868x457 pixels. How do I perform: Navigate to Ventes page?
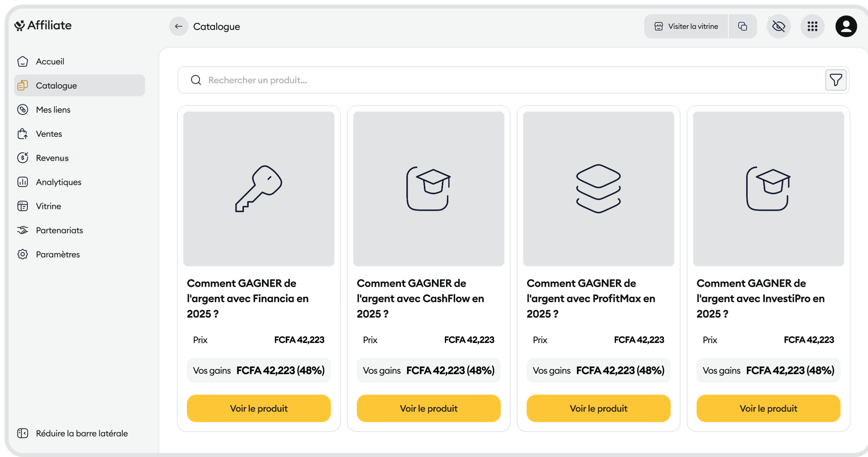tap(49, 134)
